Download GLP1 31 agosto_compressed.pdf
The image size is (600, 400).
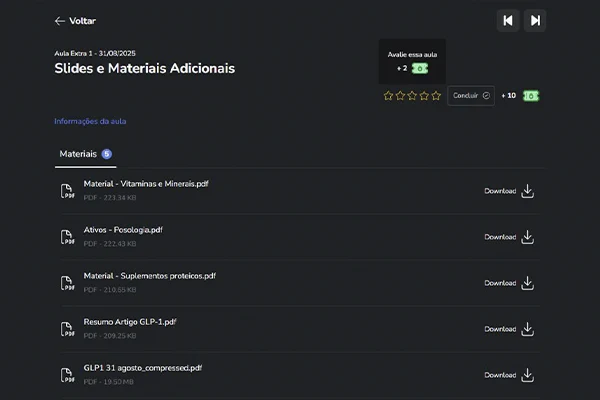(509, 375)
